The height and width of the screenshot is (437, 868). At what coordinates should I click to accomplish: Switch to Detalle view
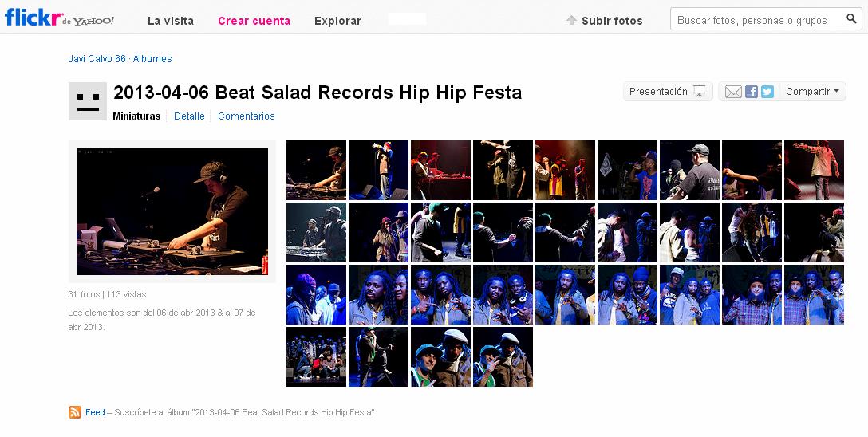pyautogui.click(x=189, y=116)
